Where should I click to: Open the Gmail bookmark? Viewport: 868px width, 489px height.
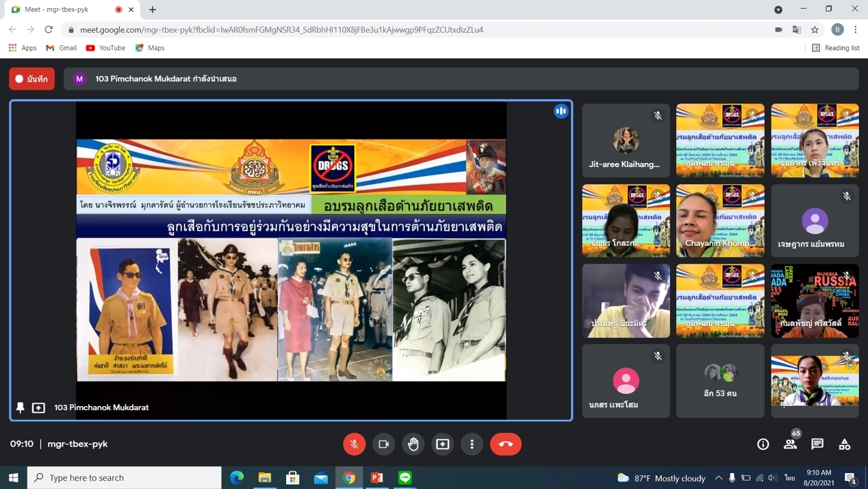coord(61,48)
